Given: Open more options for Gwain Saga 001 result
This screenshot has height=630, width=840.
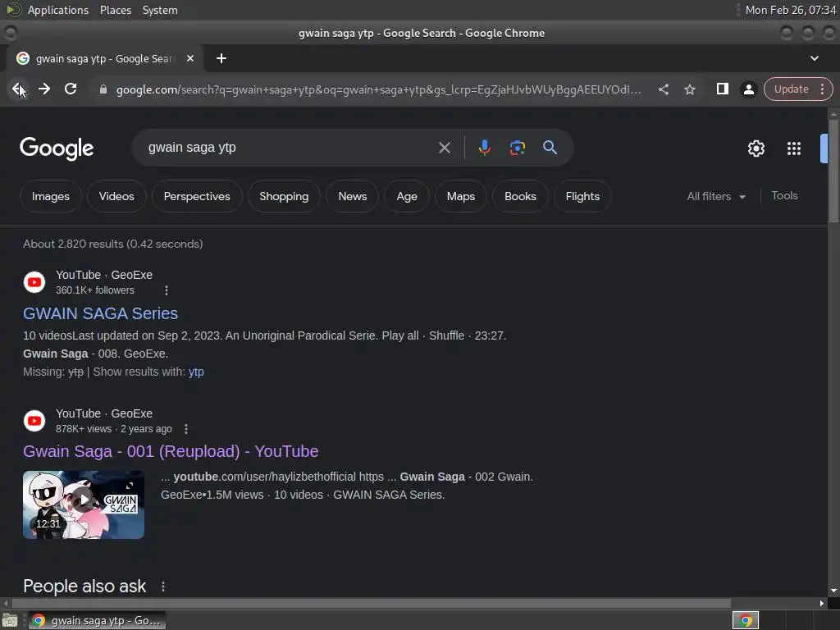Looking at the screenshot, I should click(186, 429).
